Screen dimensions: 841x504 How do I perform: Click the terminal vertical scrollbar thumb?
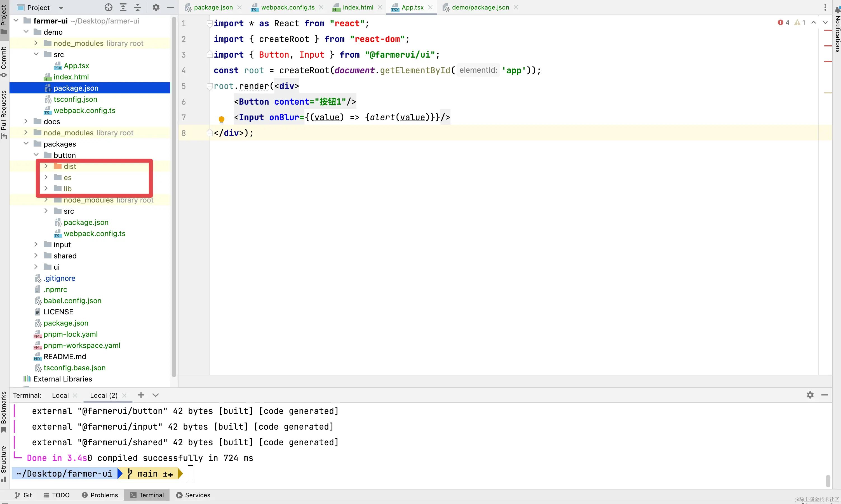click(x=828, y=481)
